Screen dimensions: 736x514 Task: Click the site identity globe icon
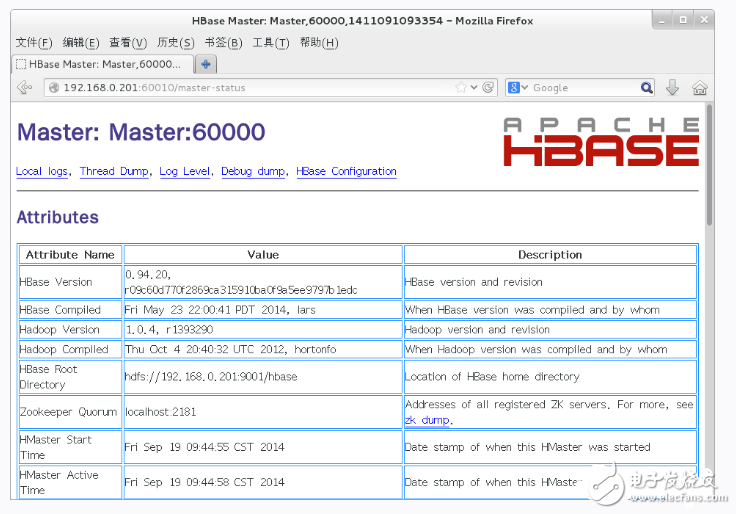pyautogui.click(x=54, y=88)
